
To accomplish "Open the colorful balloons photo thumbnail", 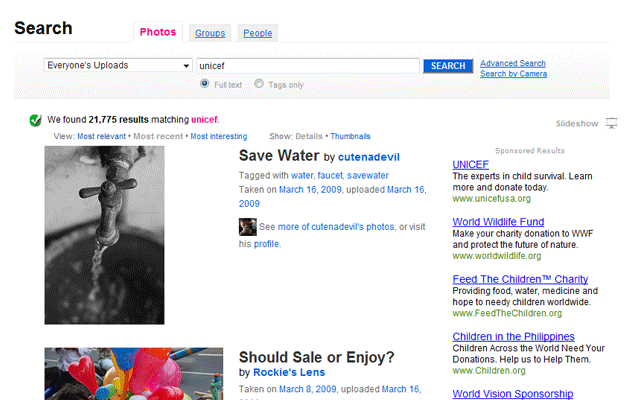I will pyautogui.click(x=134, y=374).
